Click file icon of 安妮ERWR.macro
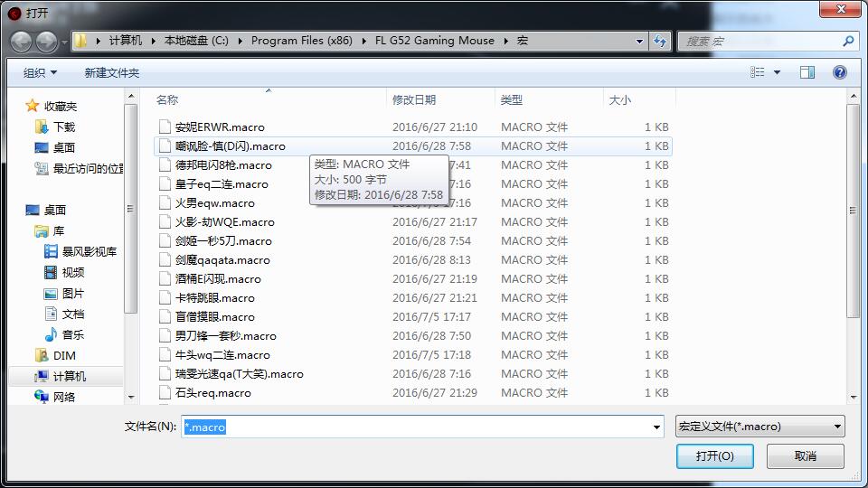 point(165,127)
